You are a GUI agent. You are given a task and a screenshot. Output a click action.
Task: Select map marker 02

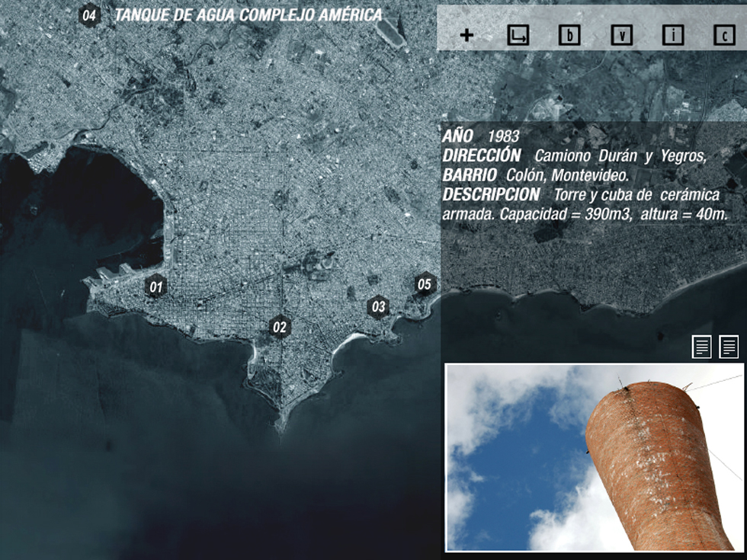[x=280, y=327]
